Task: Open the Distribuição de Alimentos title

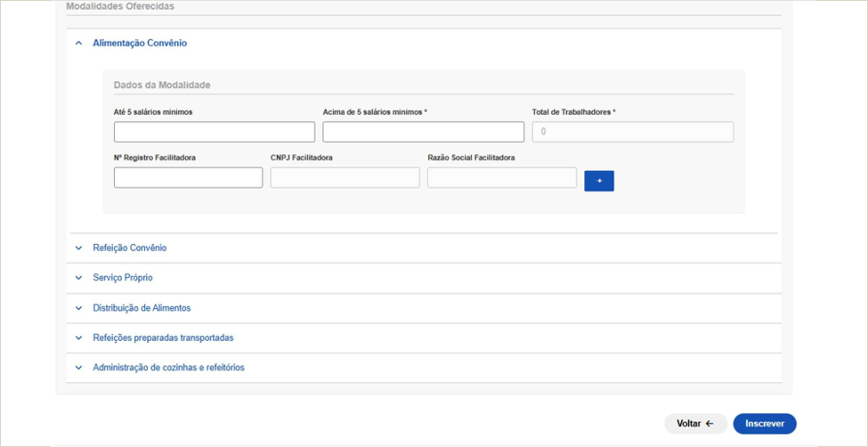Action: [142, 308]
